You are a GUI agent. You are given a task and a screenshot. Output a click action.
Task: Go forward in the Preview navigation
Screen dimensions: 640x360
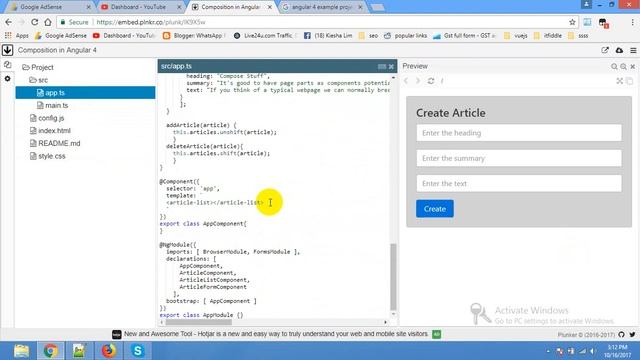tap(418, 81)
